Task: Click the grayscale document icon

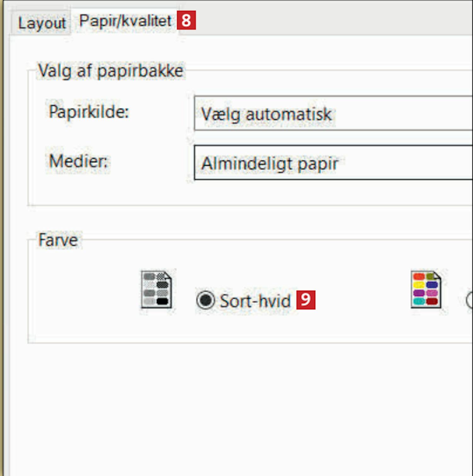Action: click(156, 289)
